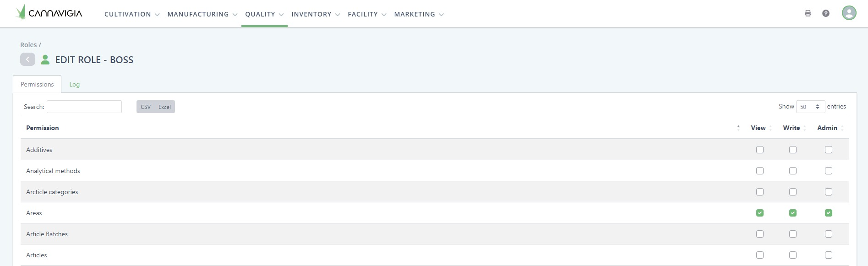This screenshot has width=868, height=266.
Task: Enable View permission for Additives
Action: (x=760, y=150)
